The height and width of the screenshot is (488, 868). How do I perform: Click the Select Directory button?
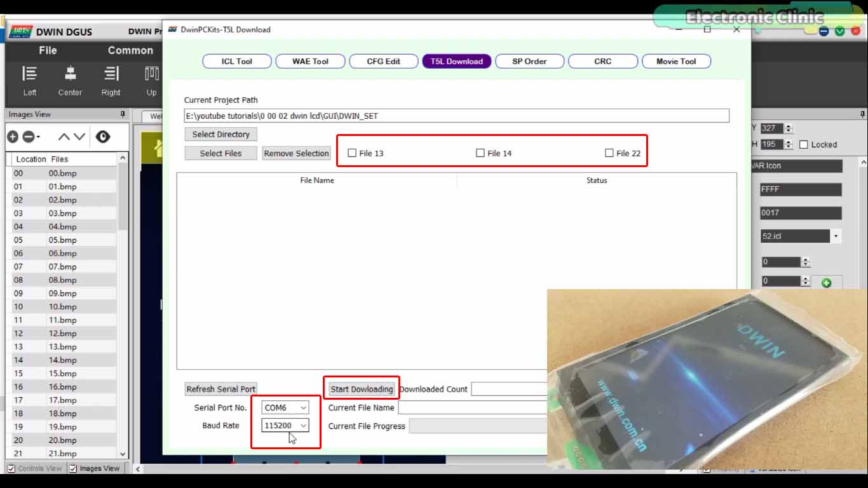221,134
